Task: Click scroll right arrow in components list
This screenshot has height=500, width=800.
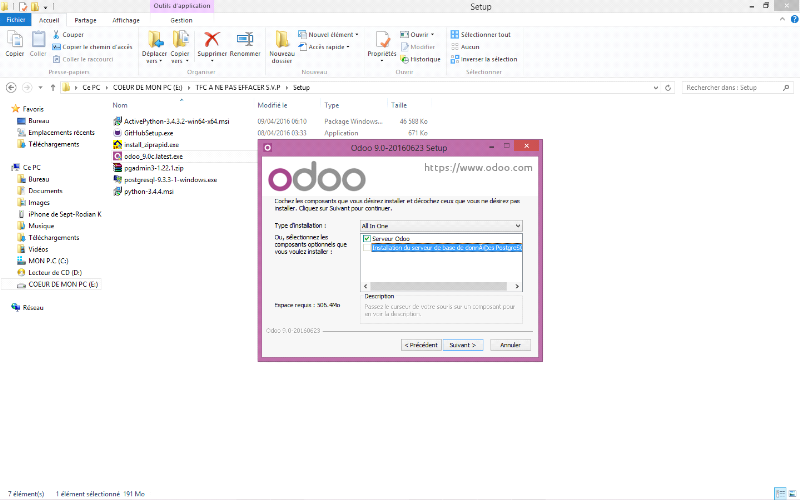Action: click(517, 286)
